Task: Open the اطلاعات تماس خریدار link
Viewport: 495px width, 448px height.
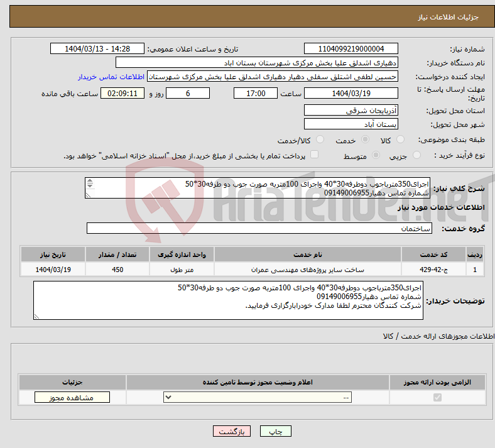Action: (111, 77)
